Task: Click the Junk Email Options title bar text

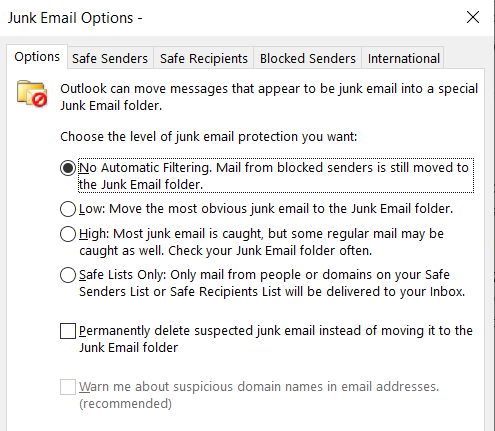Action: 75,18
